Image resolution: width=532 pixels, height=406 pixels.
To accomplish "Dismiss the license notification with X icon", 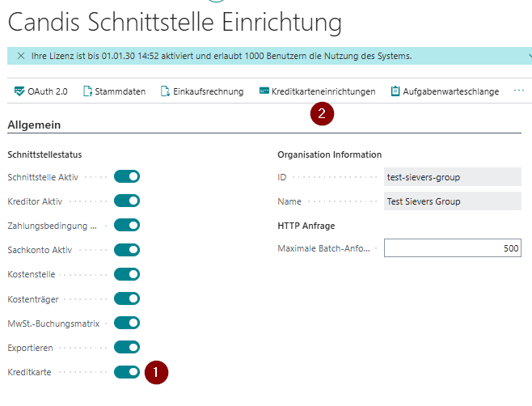I will pyautogui.click(x=21, y=56).
